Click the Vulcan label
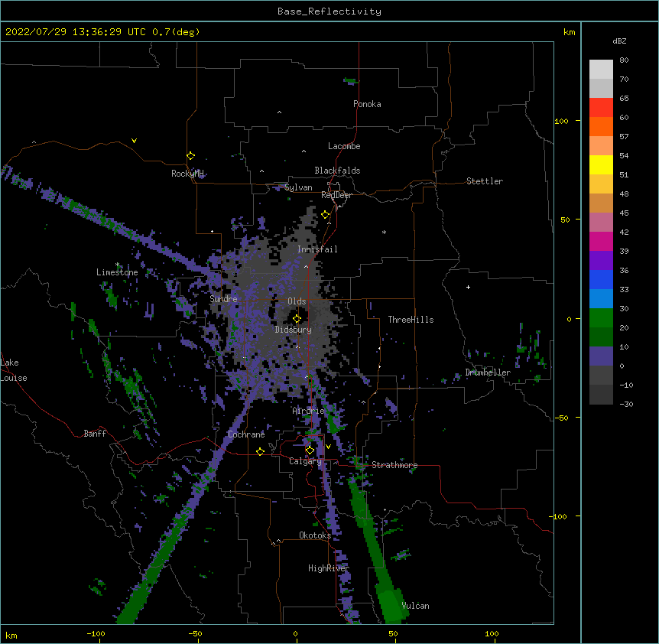 pyautogui.click(x=415, y=606)
